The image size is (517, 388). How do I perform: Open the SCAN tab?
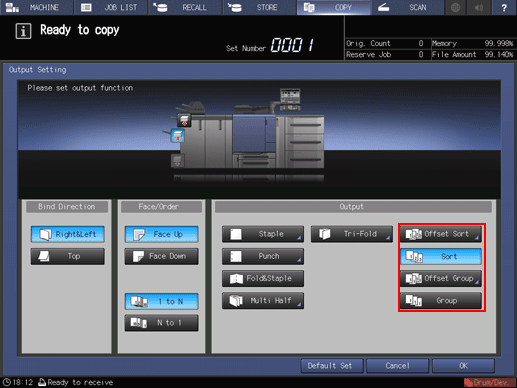coord(407,7)
